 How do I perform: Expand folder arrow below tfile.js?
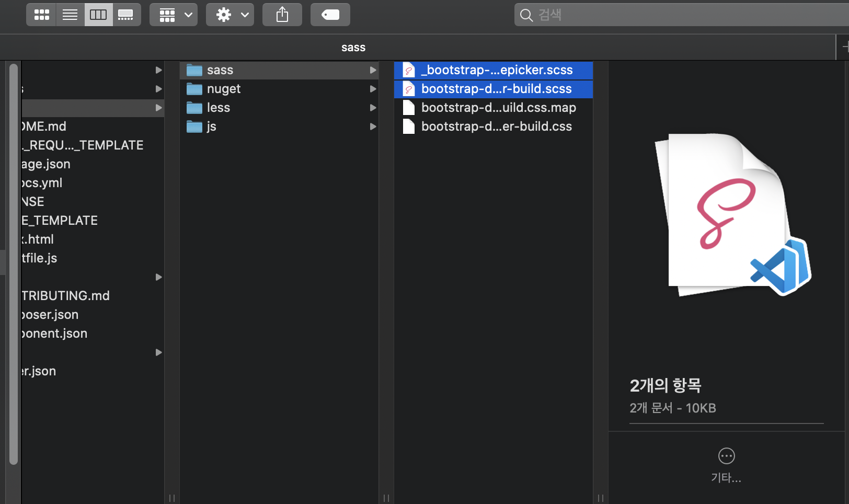158,277
